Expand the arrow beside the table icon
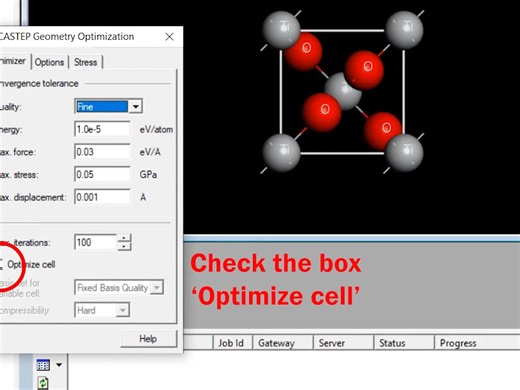This screenshot has width=520, height=390. tap(59, 365)
